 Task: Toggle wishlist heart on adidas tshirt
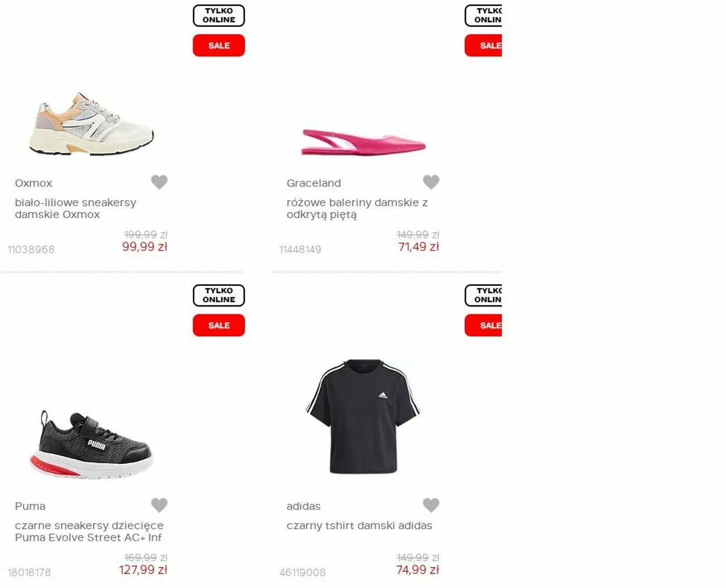pos(431,505)
